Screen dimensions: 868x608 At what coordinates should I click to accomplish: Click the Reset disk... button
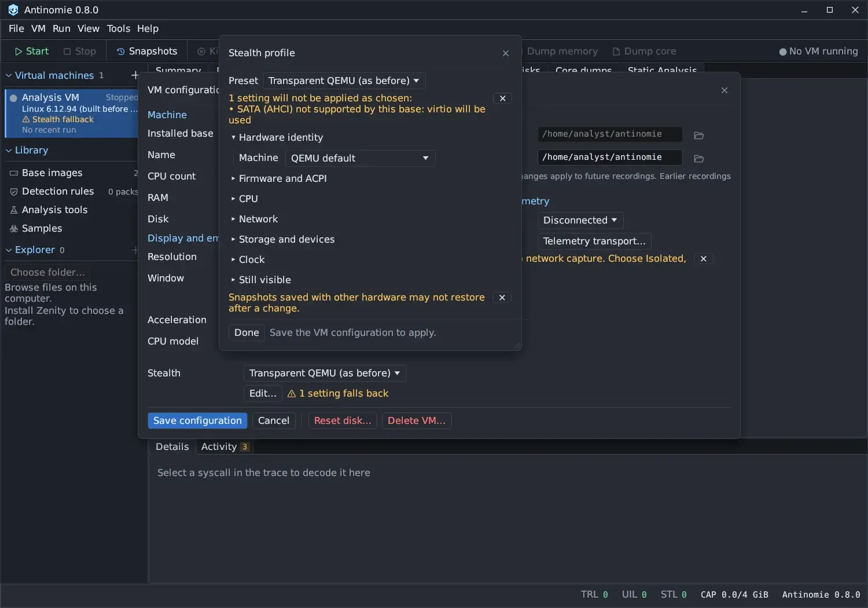pos(343,421)
